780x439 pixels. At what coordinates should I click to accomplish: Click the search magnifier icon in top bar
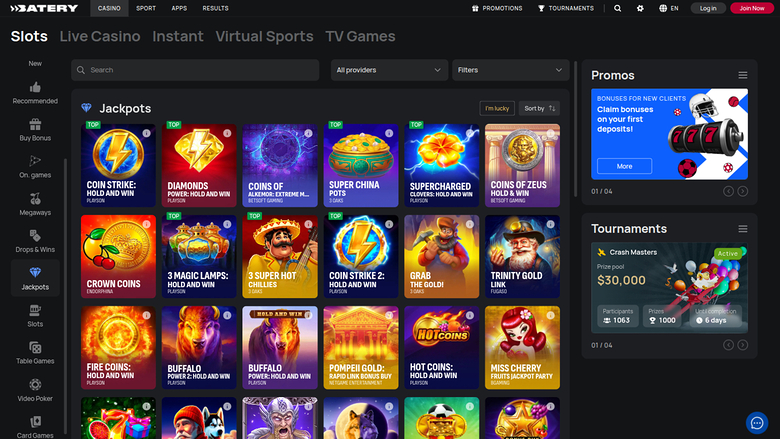(617, 8)
